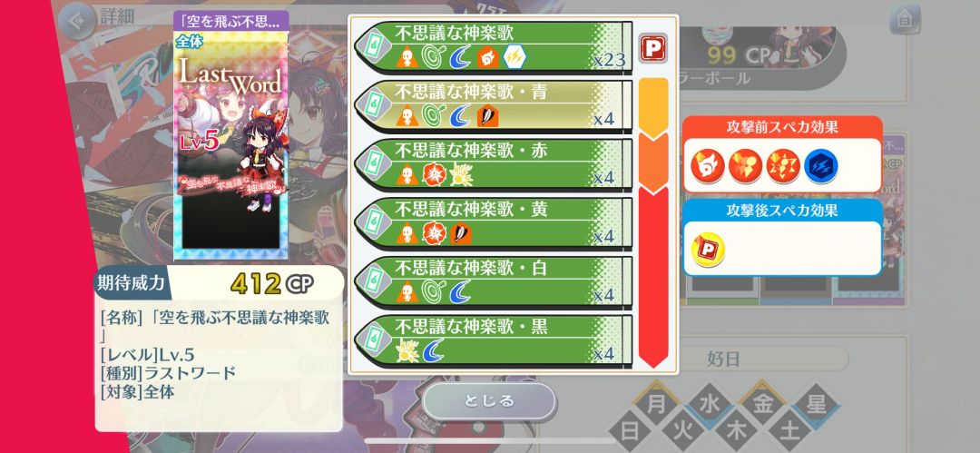Tap the red flower icon in 不思議な神楽歌・赤 row
Viewport: 980px width, 453px height.
tap(435, 174)
